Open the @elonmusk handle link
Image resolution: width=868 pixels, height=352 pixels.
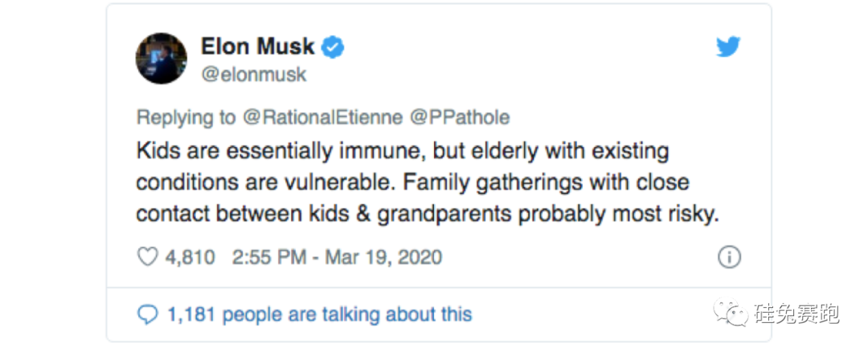253,75
